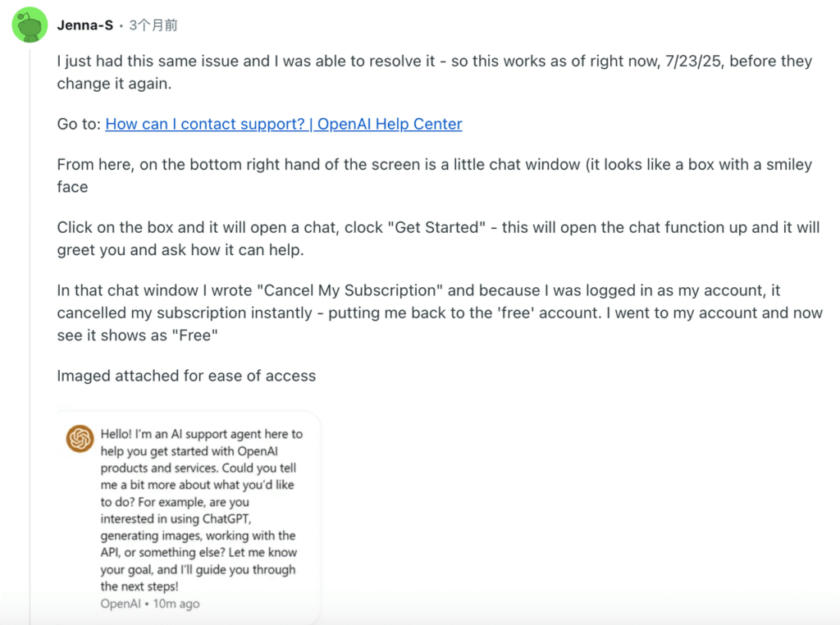Open the Jenna-S username profile link
840x625 pixels.
point(85,25)
